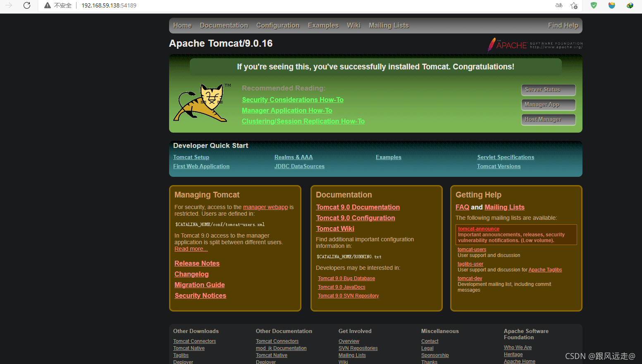The height and width of the screenshot is (364, 642).
Task: Open SVN Repositories link
Action: point(358,348)
